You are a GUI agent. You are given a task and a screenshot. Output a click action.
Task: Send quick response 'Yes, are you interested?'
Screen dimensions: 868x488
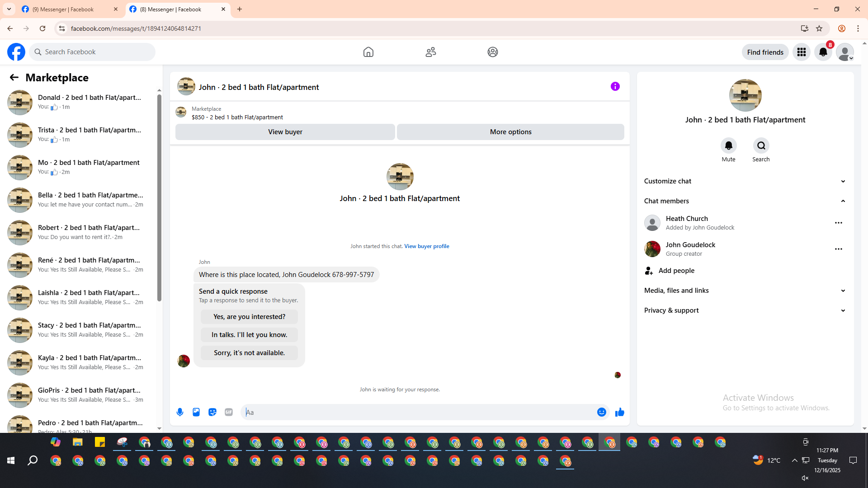[249, 317]
